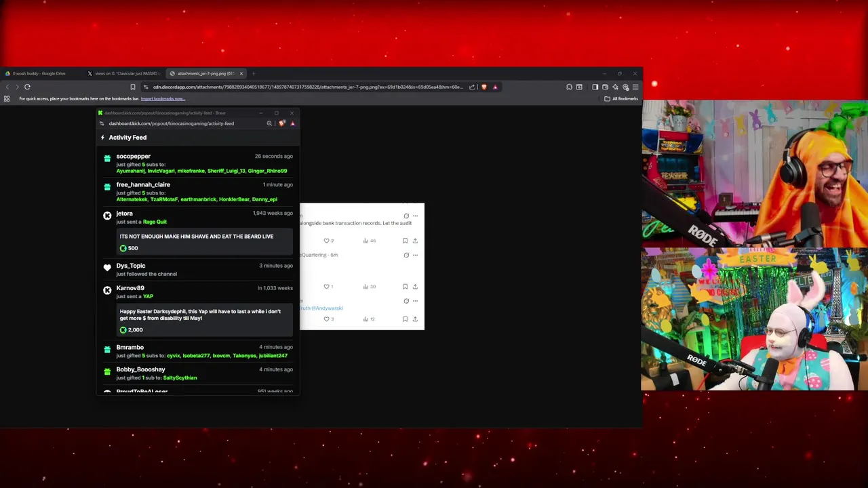The width and height of the screenshot is (868, 488).
Task: Click the '26 seconds ago' timestamp
Action: pos(274,157)
